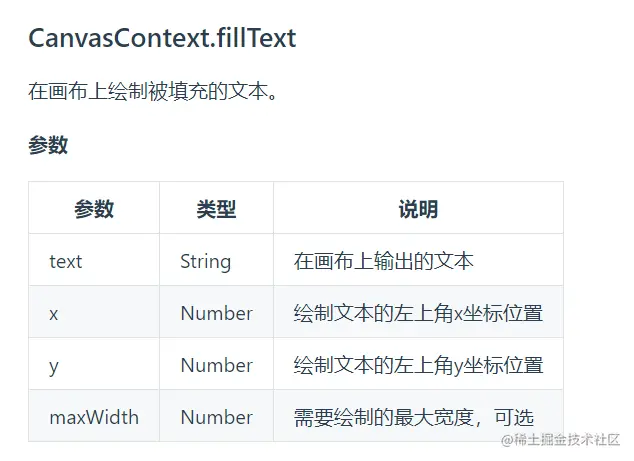Image resolution: width=634 pixels, height=461 pixels.
Task: Click the description 在画布上输出的文本
Action: point(384,261)
